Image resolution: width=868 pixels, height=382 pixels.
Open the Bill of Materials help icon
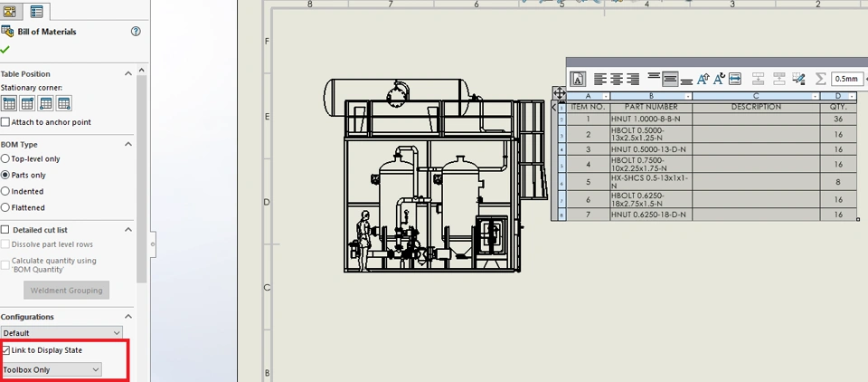pos(136,32)
